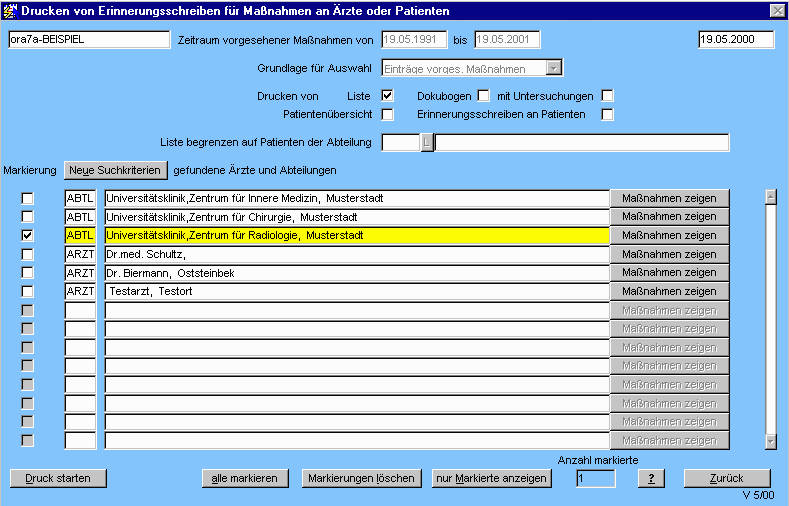Mark the Dr. Biermann row checkbox
Screen dimensions: 789x506
click(x=28, y=273)
